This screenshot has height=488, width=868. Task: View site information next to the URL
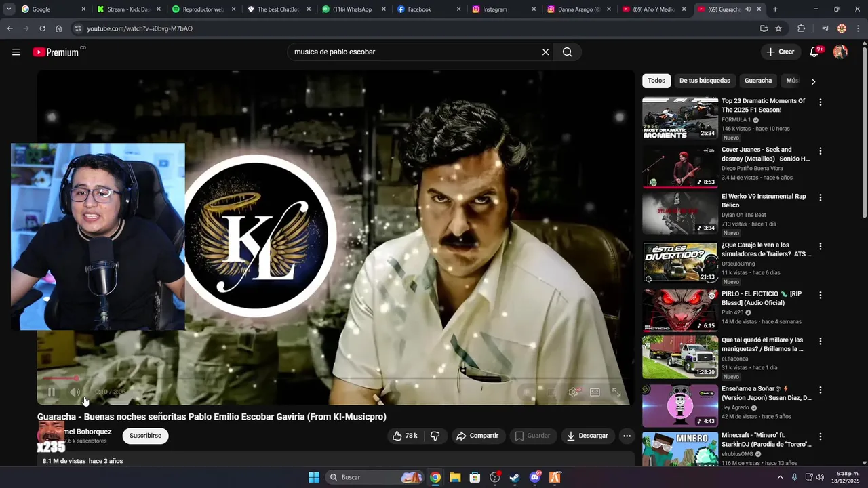[x=78, y=28]
